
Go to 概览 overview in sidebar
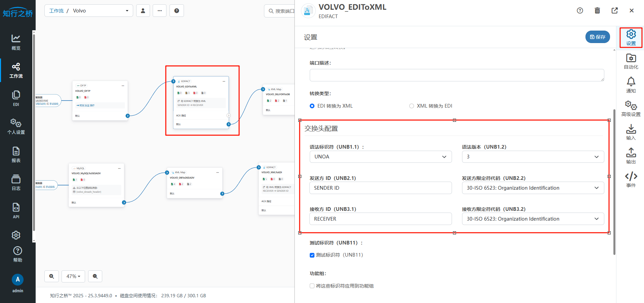pyautogui.click(x=16, y=42)
